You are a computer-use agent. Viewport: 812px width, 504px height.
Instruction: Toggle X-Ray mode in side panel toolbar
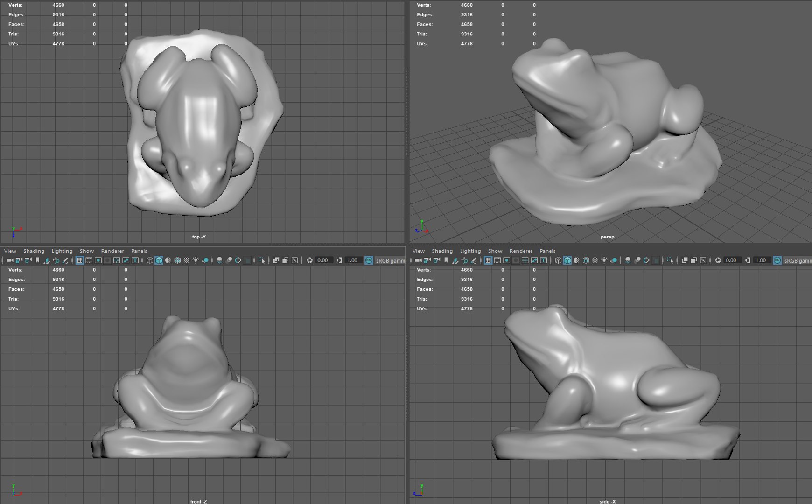(x=685, y=260)
